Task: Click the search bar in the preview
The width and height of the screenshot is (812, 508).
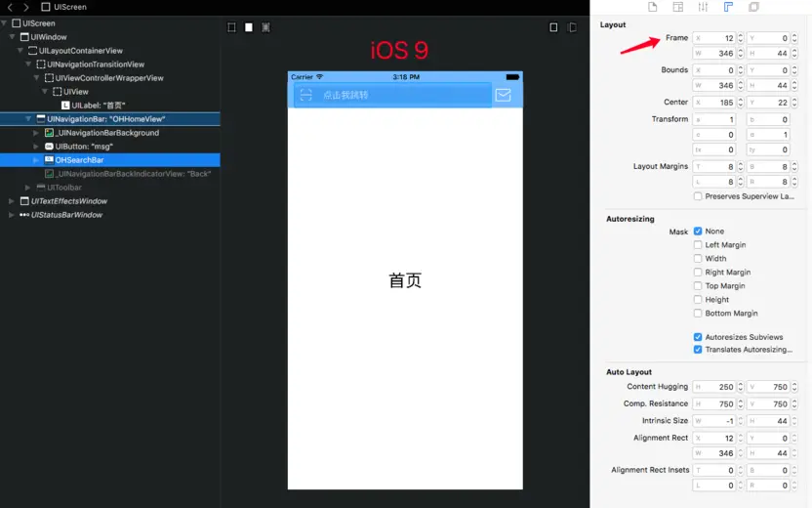Action: pyautogui.click(x=392, y=95)
